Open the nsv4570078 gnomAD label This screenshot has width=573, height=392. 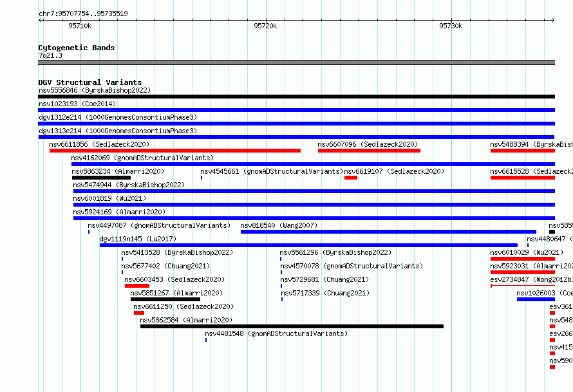point(352,266)
